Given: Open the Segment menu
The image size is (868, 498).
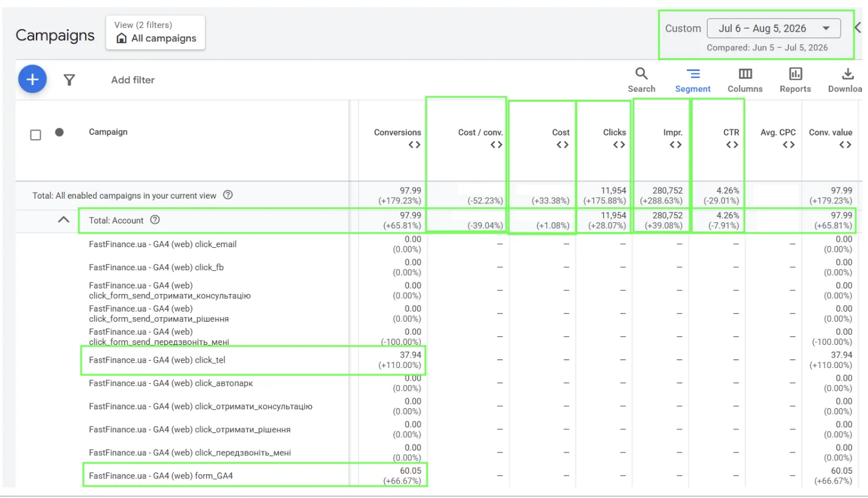Looking at the screenshot, I should (x=693, y=80).
